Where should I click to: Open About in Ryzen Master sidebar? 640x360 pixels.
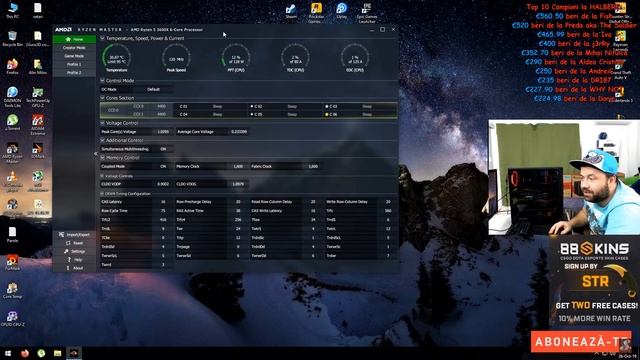pyautogui.click(x=74, y=268)
